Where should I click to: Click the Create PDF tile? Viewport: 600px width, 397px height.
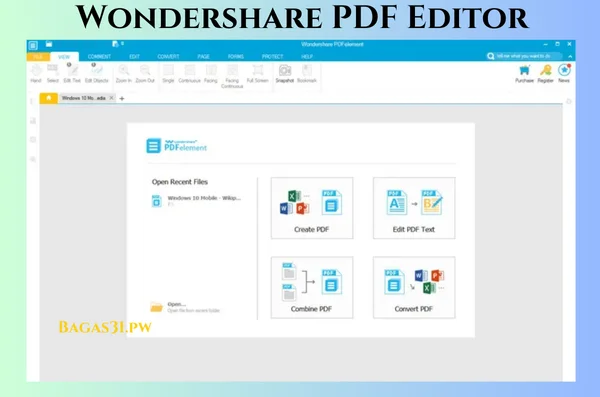coord(312,208)
